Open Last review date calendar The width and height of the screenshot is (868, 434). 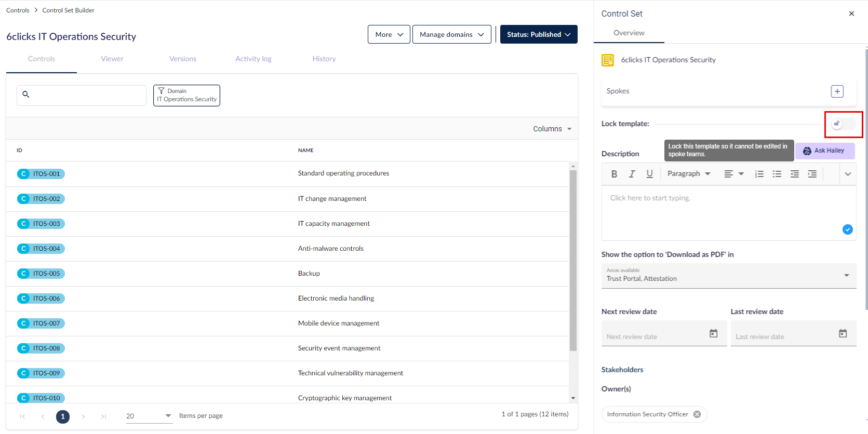pyautogui.click(x=843, y=333)
